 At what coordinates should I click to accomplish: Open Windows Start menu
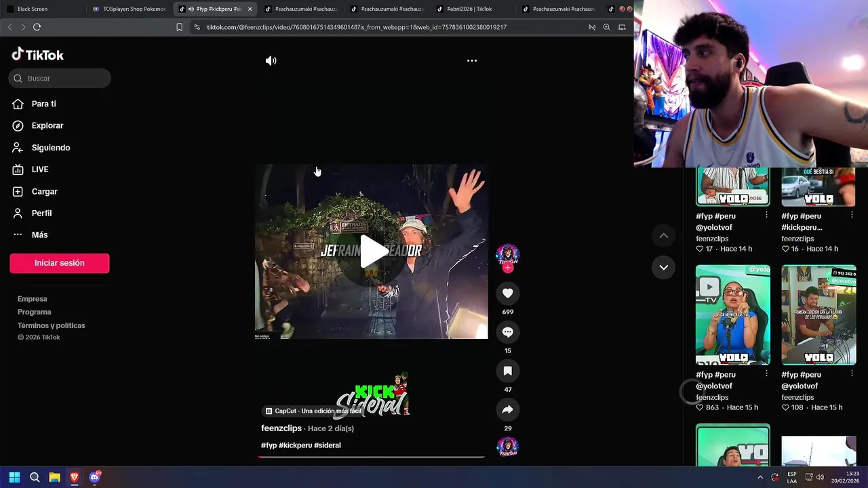(14, 477)
